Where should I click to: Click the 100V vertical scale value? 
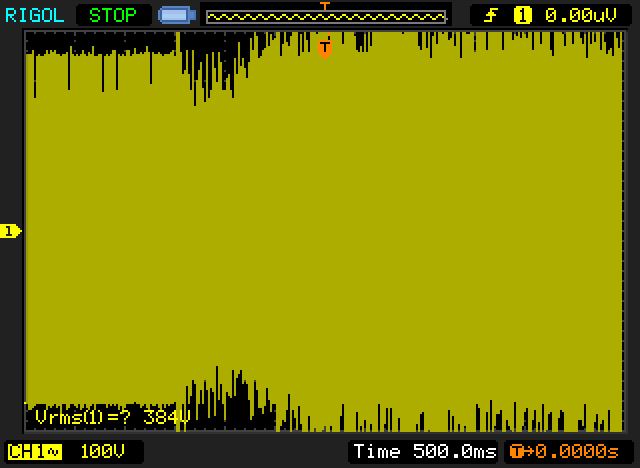[x=102, y=452]
